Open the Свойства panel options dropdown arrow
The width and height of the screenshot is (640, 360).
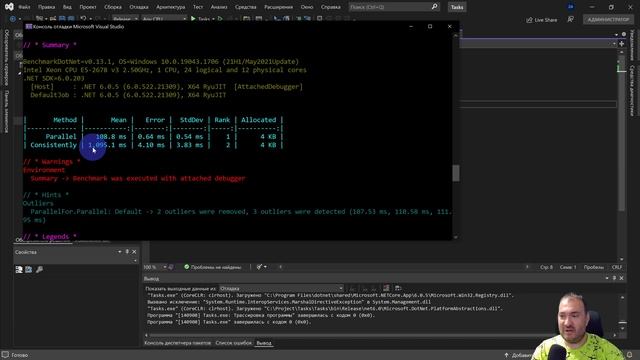click(120, 252)
